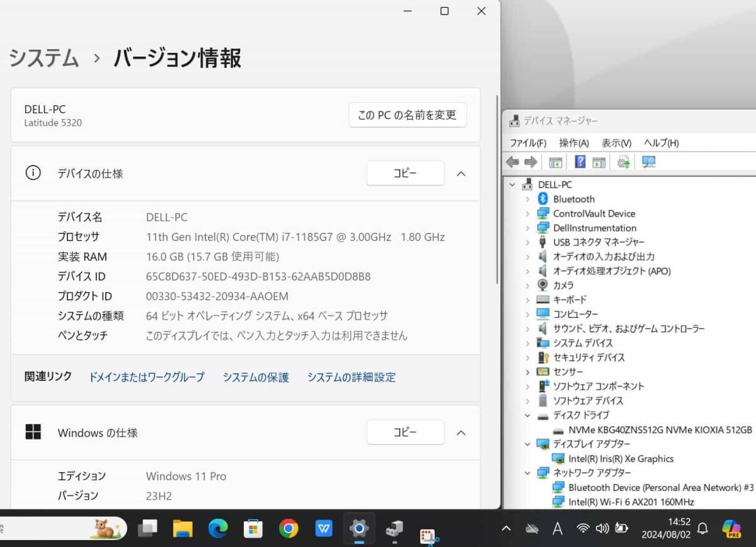Copy device specs with the コピー button
This screenshot has width=756, height=547.
pos(405,173)
